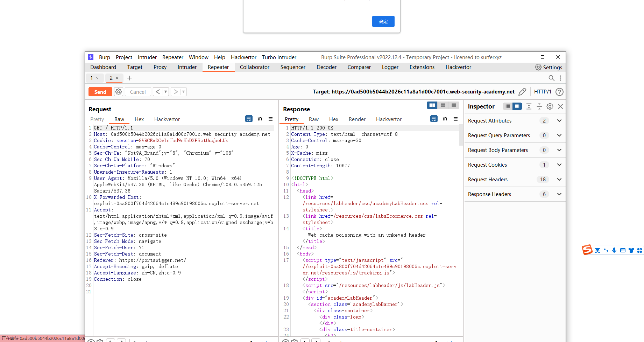644x342 pixels.
Task: Toggle word wrap in Request pane
Action: (x=249, y=119)
